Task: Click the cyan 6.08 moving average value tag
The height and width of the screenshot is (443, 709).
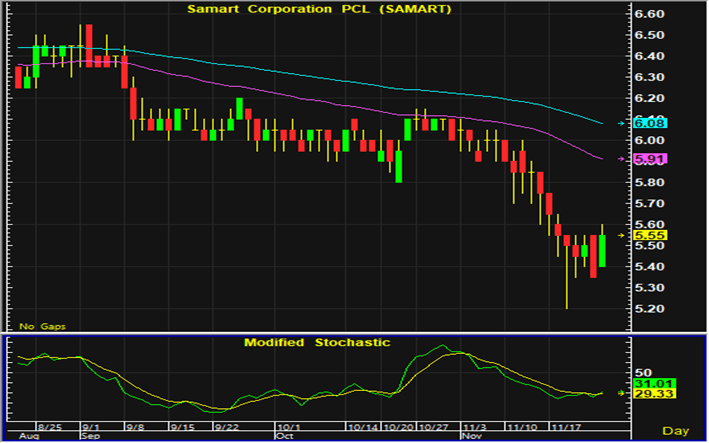Action: coord(650,123)
